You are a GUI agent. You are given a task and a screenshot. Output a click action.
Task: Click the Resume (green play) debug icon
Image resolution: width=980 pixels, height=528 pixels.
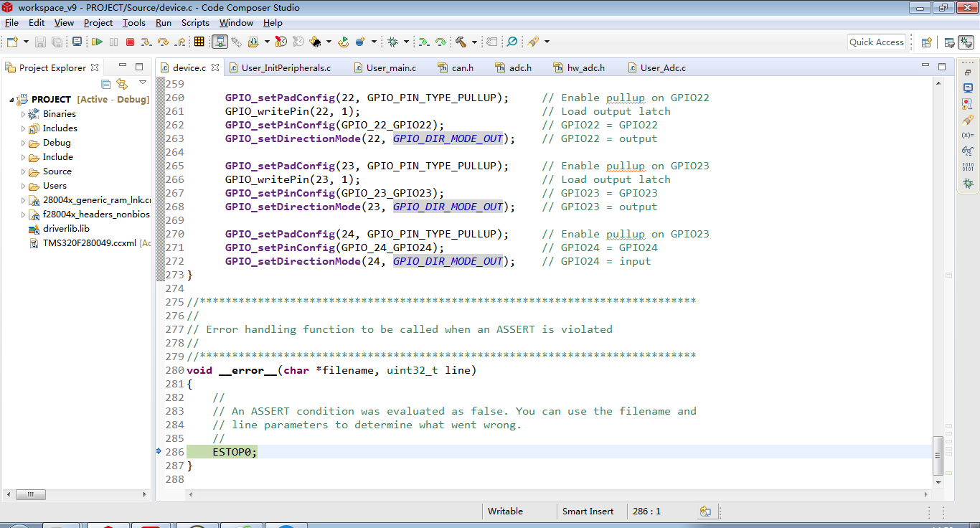click(x=97, y=42)
